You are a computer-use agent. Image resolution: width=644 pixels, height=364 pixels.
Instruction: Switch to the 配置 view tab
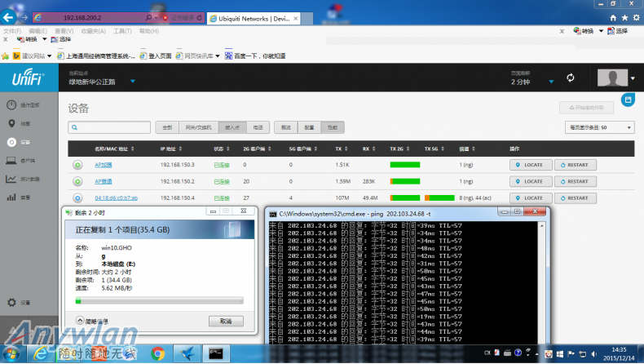point(309,127)
